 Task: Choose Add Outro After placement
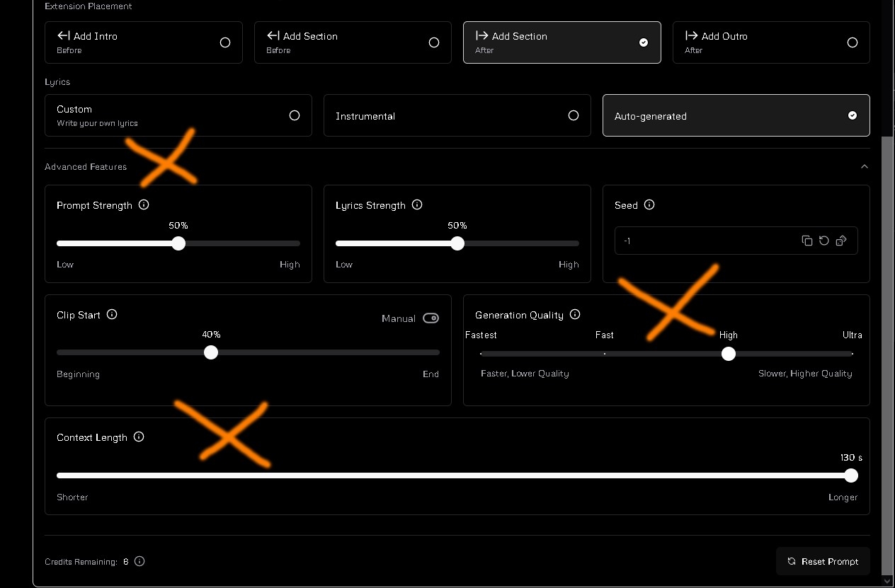(771, 42)
